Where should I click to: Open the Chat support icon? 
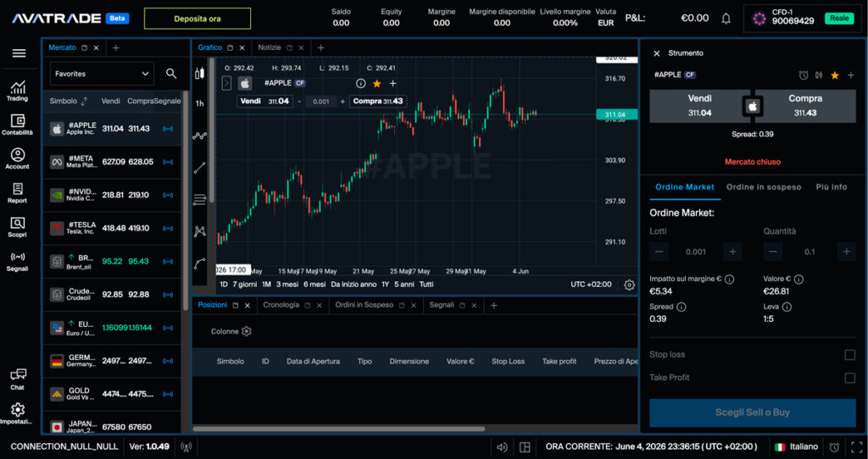(17, 379)
